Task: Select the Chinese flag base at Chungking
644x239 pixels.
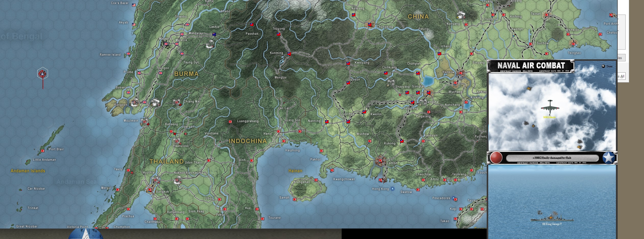Action: point(369,25)
